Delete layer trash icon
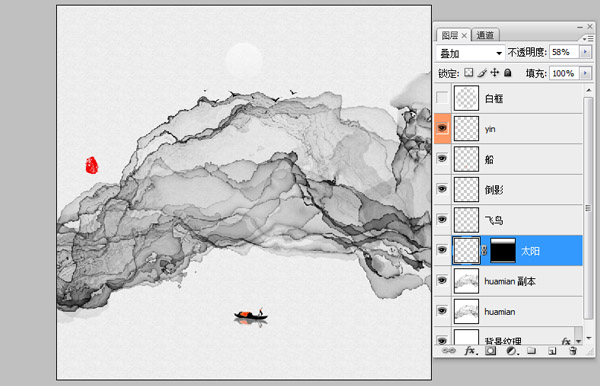600x386 pixels. tap(572, 351)
